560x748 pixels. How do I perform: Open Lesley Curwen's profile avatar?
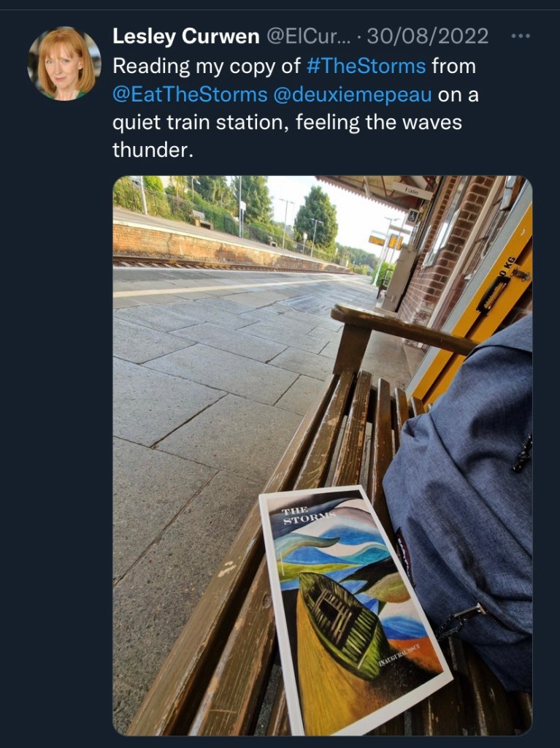click(64, 63)
